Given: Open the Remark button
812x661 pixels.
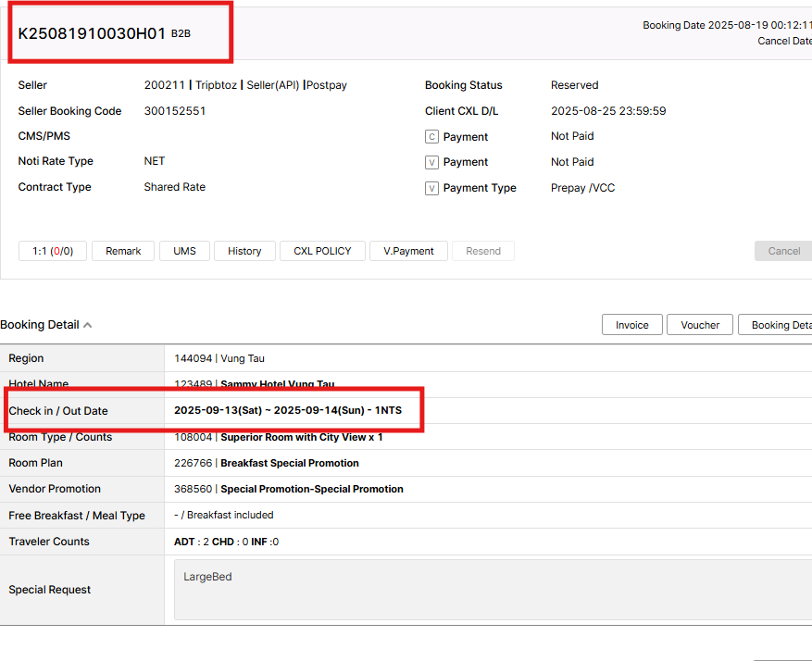Looking at the screenshot, I should (x=123, y=251).
